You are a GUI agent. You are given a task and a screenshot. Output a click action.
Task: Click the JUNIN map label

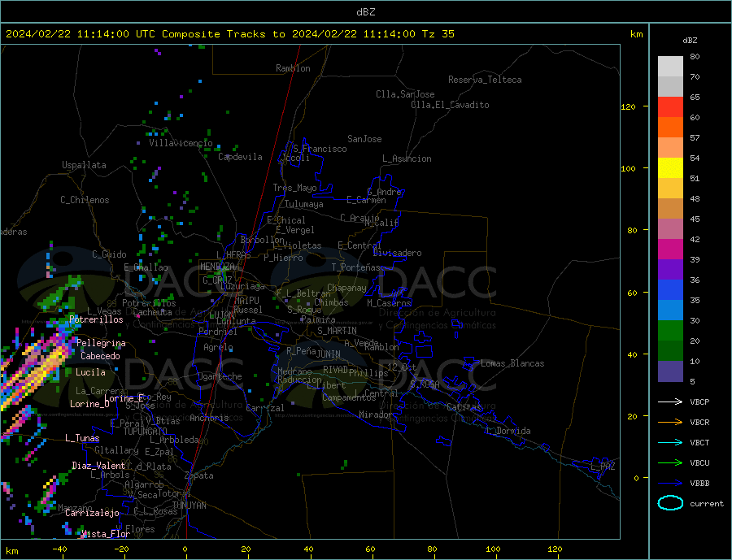(329, 354)
